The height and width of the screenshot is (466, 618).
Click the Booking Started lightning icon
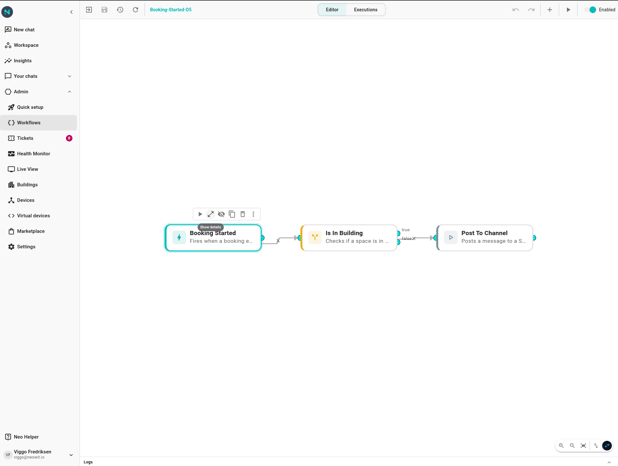pyautogui.click(x=179, y=237)
